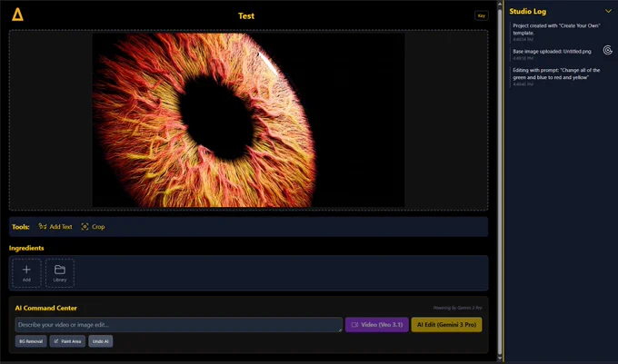Click the Undo AI button
This screenshot has width=618, height=364.
pyautogui.click(x=101, y=341)
